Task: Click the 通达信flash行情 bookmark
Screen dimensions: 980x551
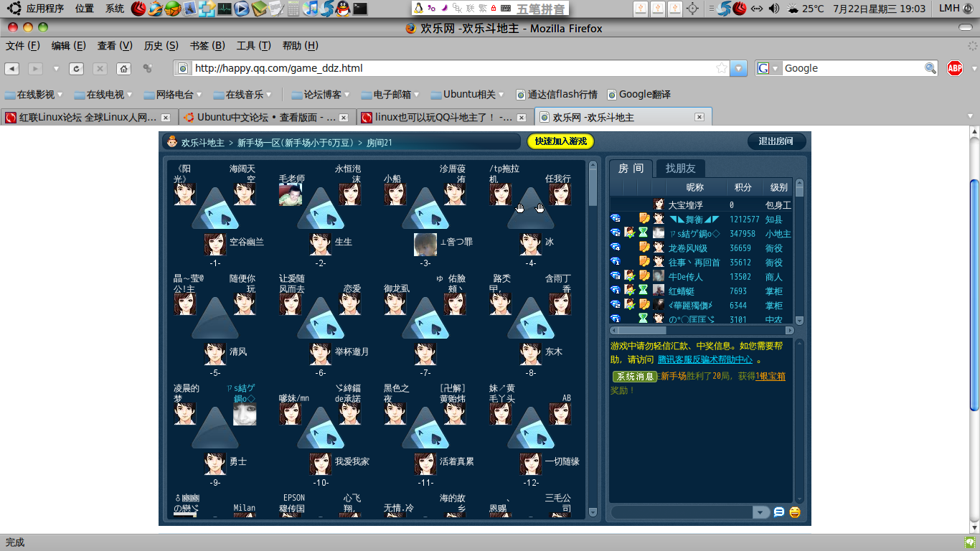Action: point(557,94)
